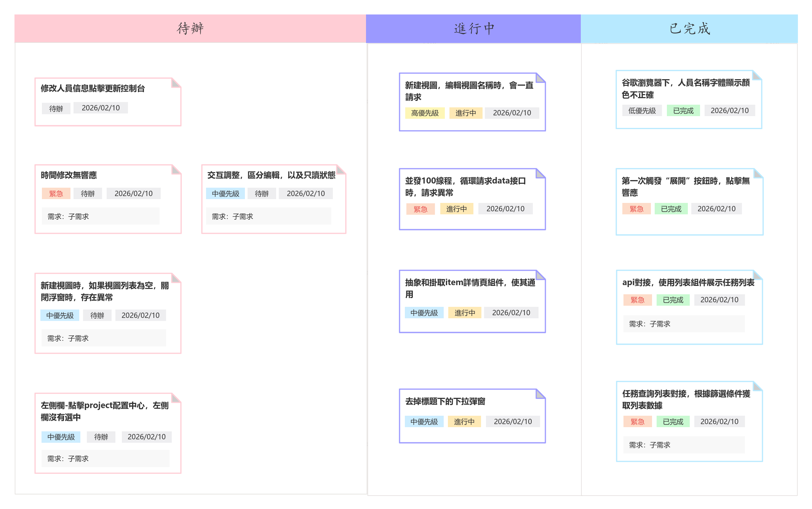This screenshot has height=509, width=812.
Task: Click folded corner of 第一次觸發展開按鈕 card
Action: coord(758,173)
